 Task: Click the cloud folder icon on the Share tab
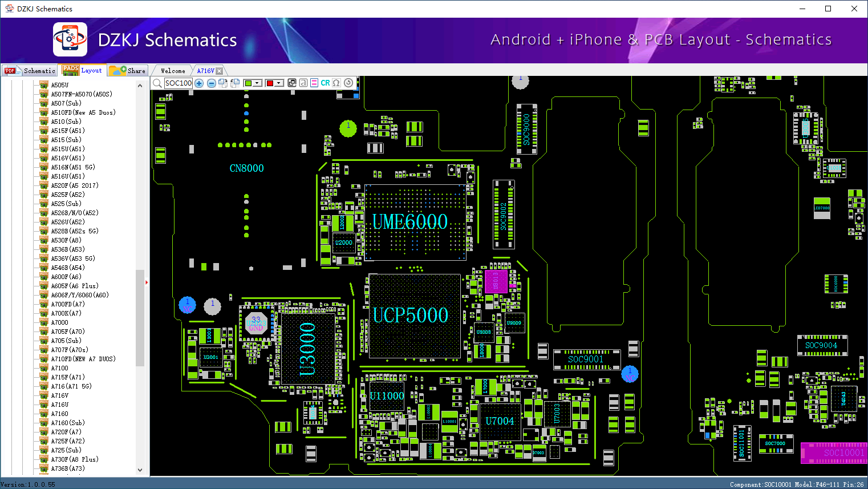[x=118, y=70]
